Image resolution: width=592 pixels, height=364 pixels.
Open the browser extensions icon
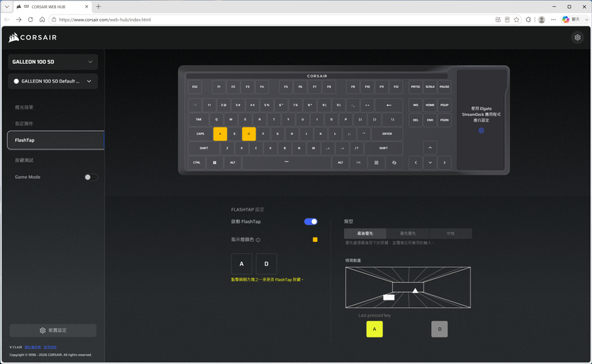click(528, 20)
